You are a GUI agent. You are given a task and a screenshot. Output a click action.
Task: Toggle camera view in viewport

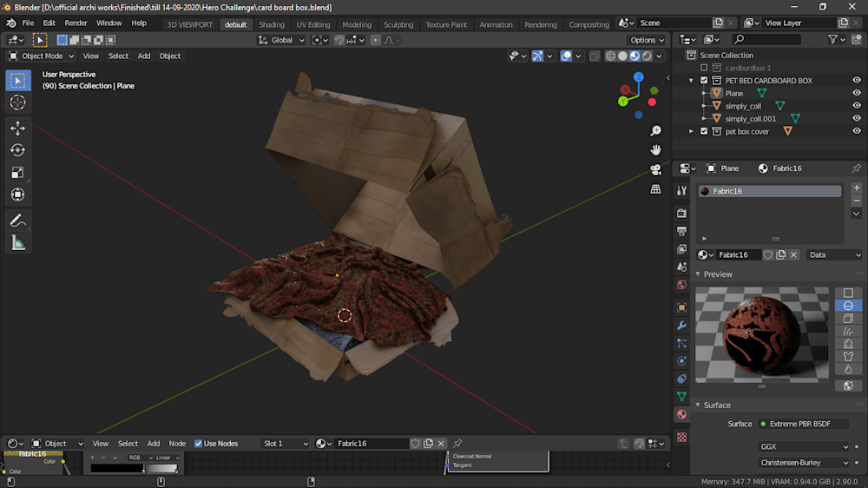(x=655, y=169)
